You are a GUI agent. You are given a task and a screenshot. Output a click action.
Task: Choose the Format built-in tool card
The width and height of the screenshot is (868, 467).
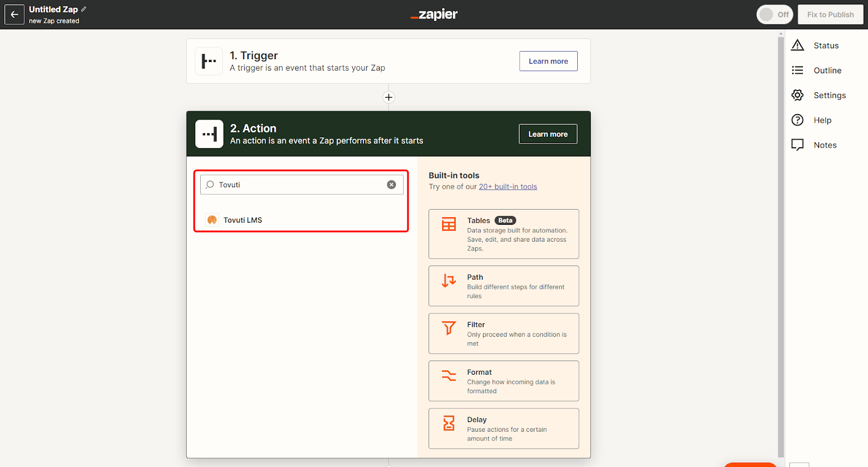pyautogui.click(x=503, y=381)
